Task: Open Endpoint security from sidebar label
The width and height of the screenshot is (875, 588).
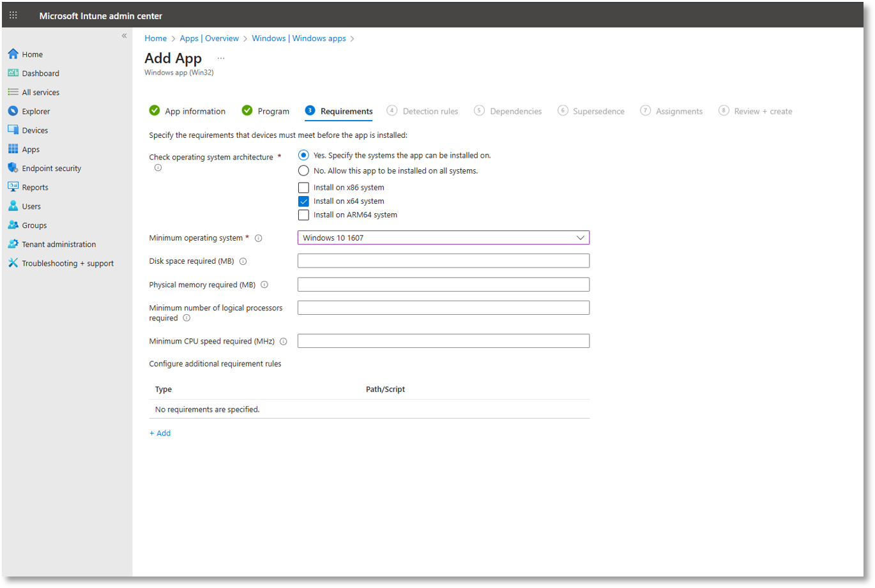Action: coord(52,169)
